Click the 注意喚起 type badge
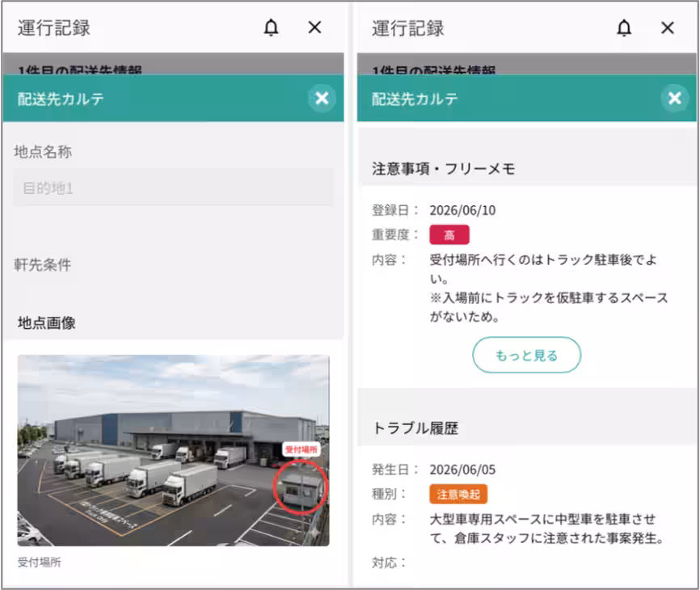700x590 pixels. point(458,494)
